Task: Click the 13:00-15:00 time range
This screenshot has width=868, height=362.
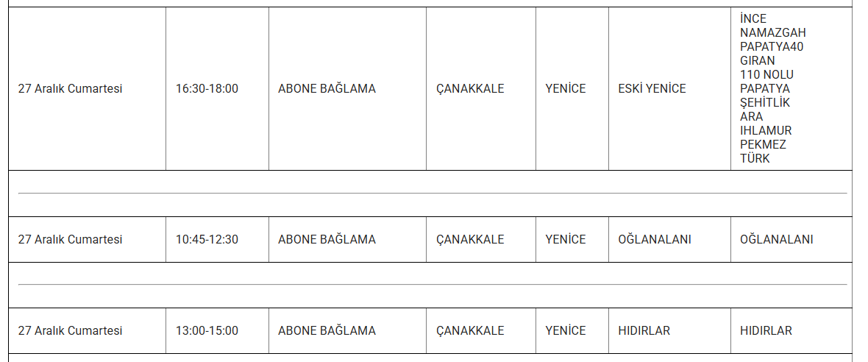Action: 207,331
